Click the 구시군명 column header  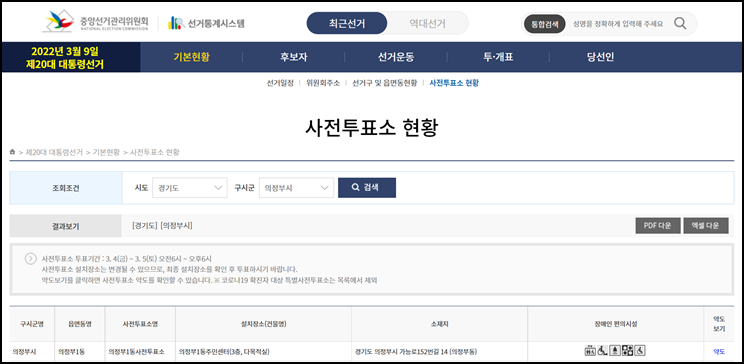coord(32,324)
